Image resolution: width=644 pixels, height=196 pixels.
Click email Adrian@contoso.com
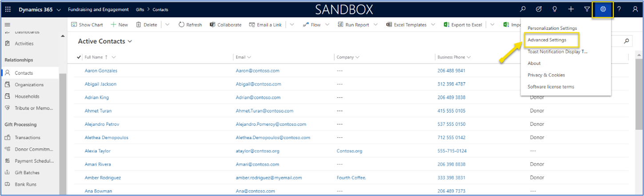258,97
